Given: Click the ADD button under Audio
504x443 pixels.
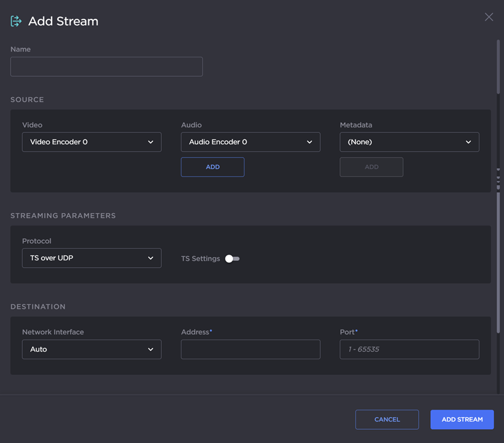Looking at the screenshot, I should point(212,167).
